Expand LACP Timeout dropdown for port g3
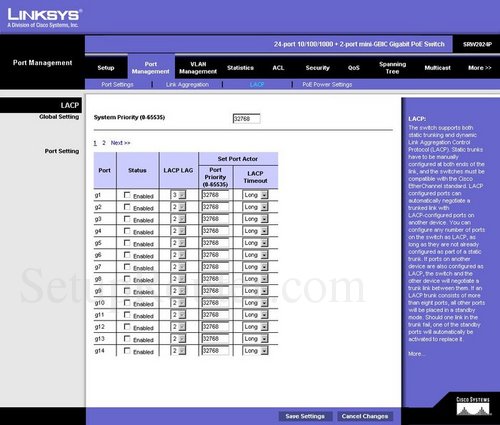This screenshot has width=500, height=425. (x=256, y=219)
